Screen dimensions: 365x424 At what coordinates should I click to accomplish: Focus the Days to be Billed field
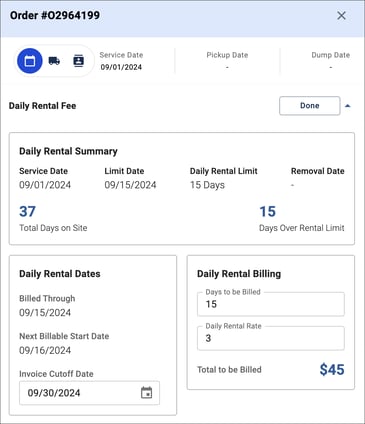pyautogui.click(x=271, y=304)
